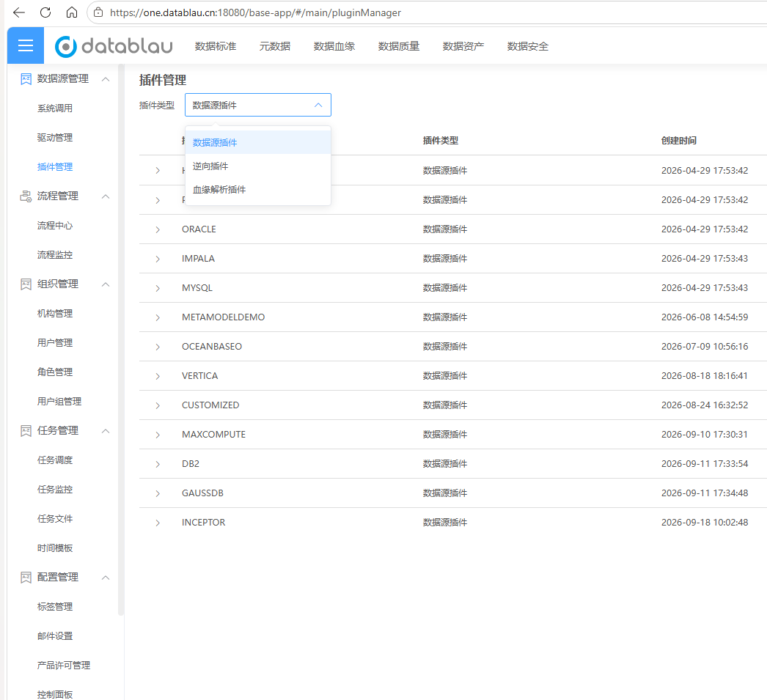Go to 系统调用 in the sidebar
Screen dimensions: 767x700
[x=55, y=108]
